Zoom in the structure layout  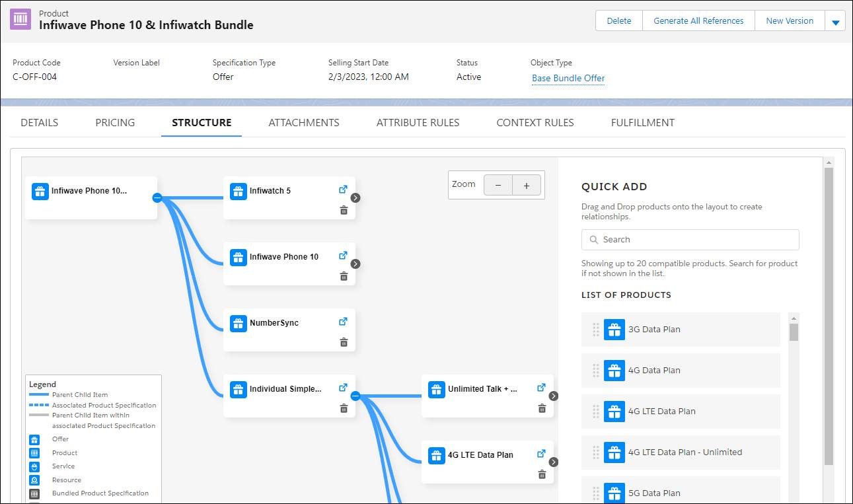(x=527, y=186)
